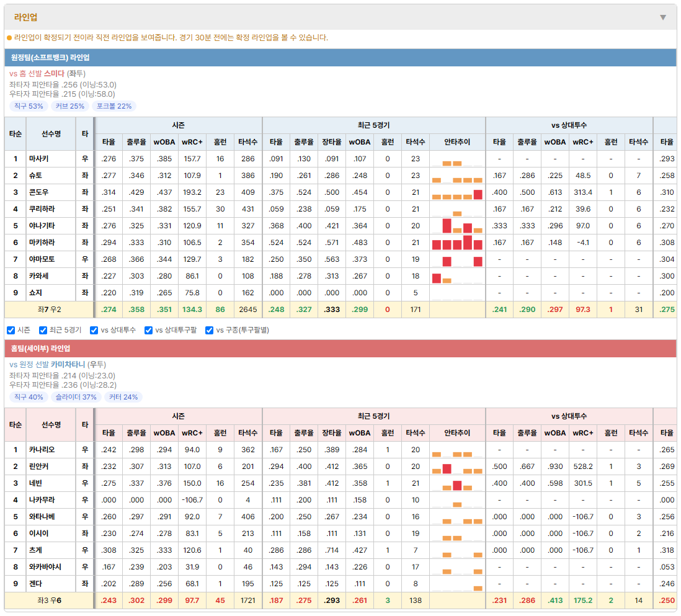Toggle the 시즌 checkbox

click(x=11, y=330)
